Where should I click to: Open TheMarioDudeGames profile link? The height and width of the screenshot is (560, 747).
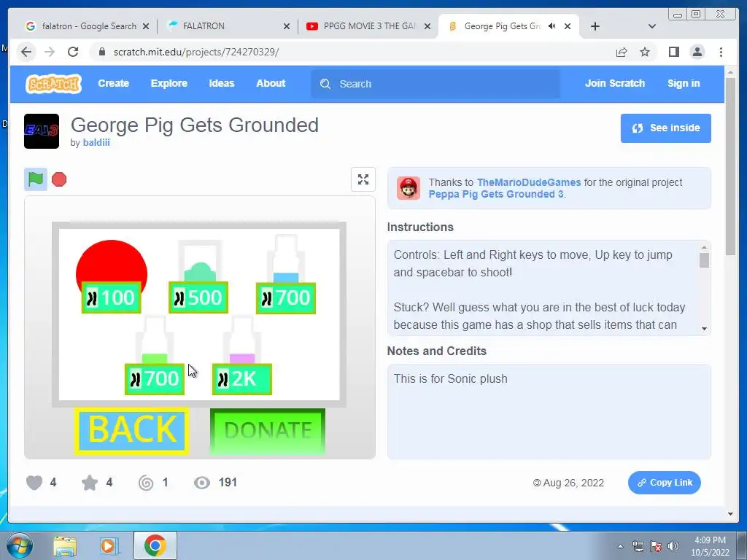click(529, 182)
